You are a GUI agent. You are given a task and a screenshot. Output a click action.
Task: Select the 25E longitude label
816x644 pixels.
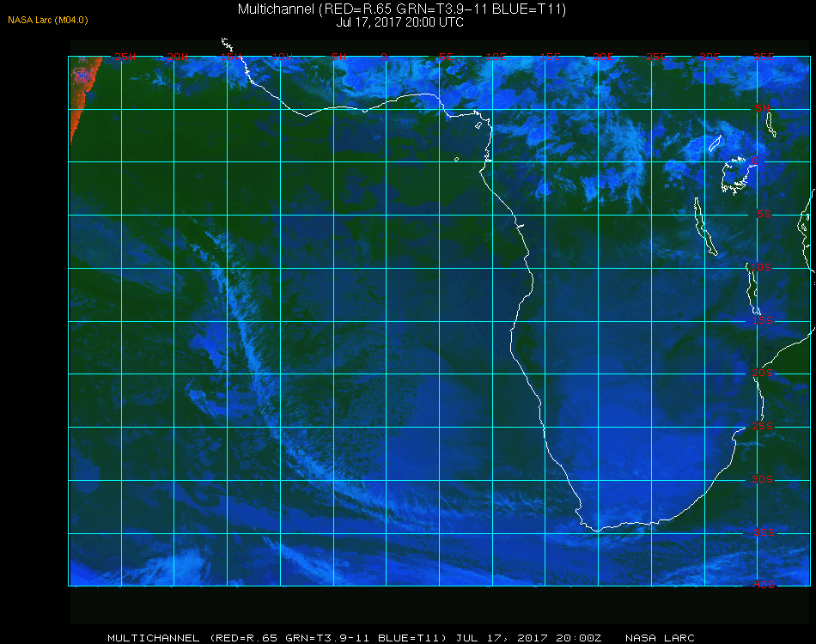(656, 57)
